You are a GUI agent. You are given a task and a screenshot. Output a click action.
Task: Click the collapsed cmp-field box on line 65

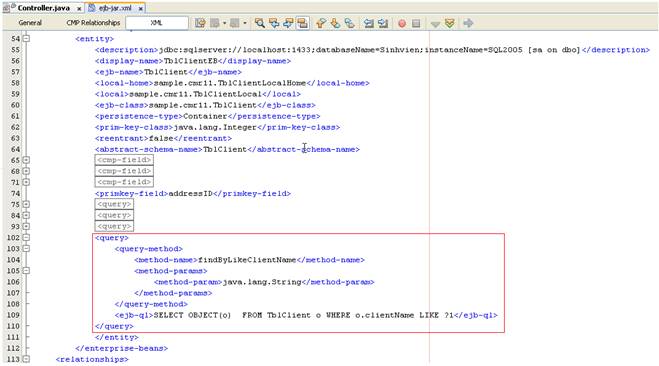124,160
